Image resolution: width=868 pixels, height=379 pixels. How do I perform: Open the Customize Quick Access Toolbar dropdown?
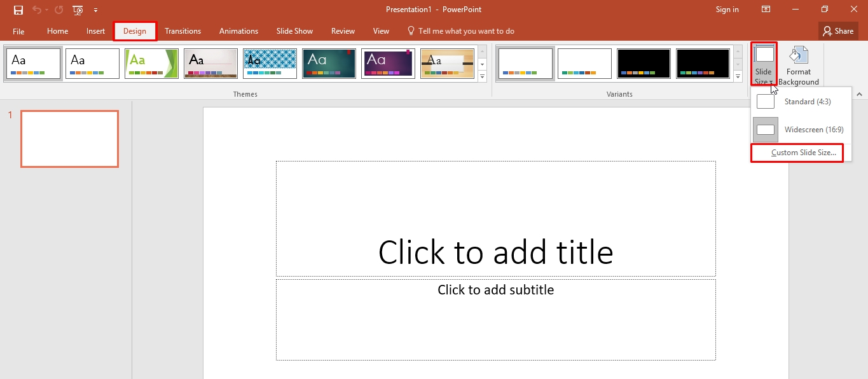click(x=95, y=10)
